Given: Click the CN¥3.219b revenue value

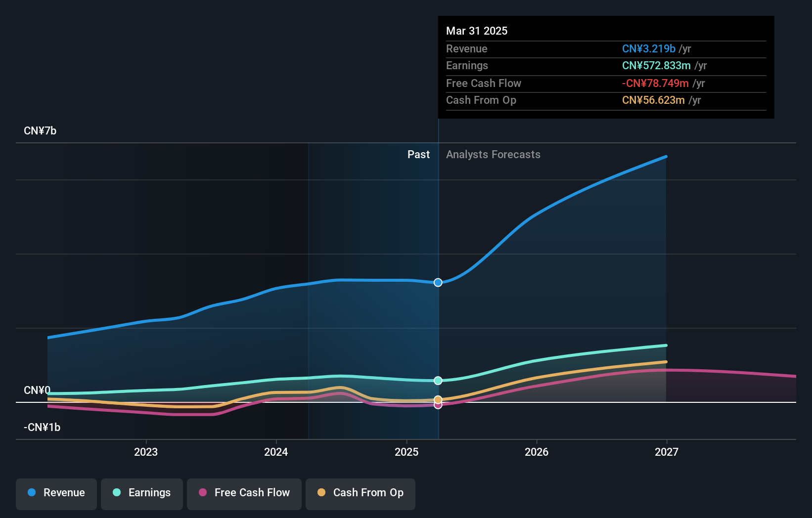Looking at the screenshot, I should tap(649, 49).
